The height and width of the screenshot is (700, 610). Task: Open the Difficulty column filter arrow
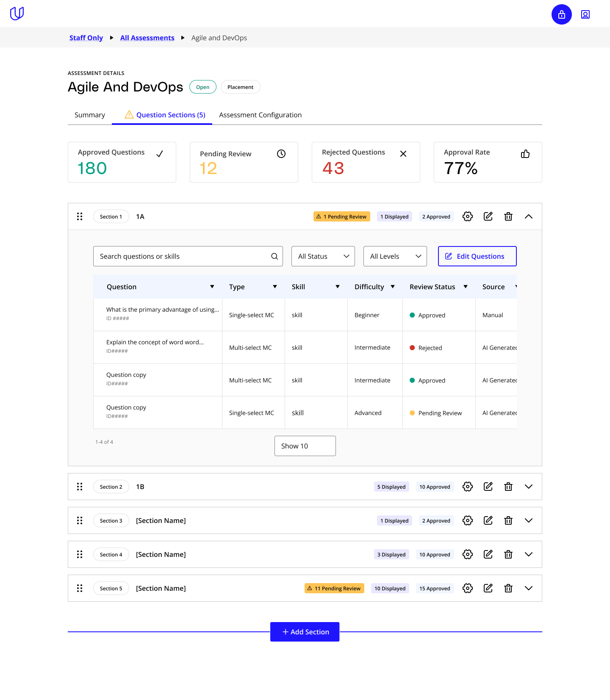[393, 287]
